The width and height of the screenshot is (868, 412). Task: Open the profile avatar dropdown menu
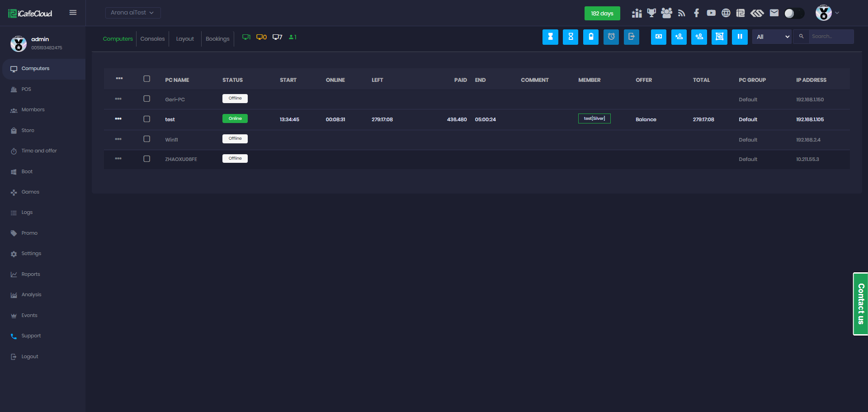pos(827,13)
